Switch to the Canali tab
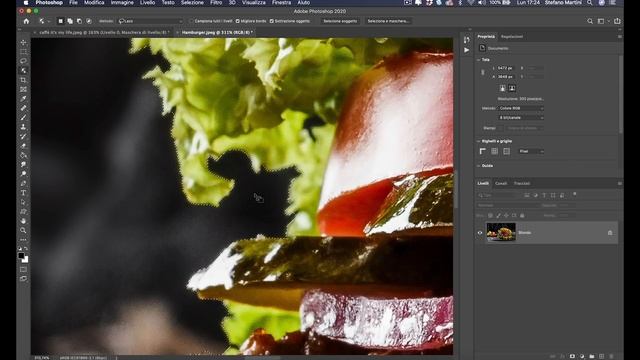 coord(501,184)
